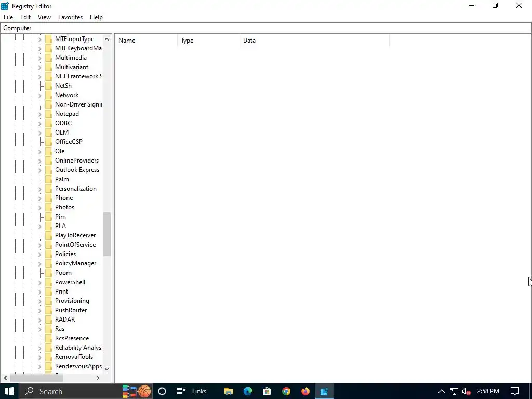Screen dimensions: 532x399
Task: Open Microsoft Store from taskbar
Action: (267, 391)
